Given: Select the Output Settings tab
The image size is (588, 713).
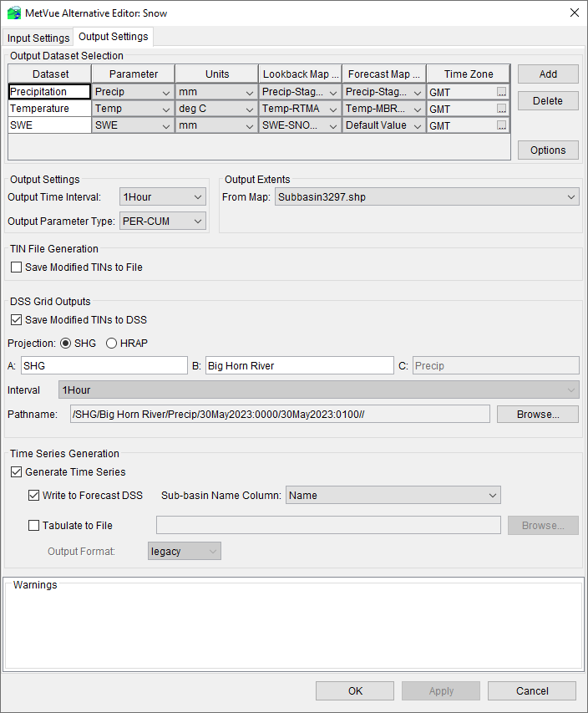Looking at the screenshot, I should click(113, 37).
